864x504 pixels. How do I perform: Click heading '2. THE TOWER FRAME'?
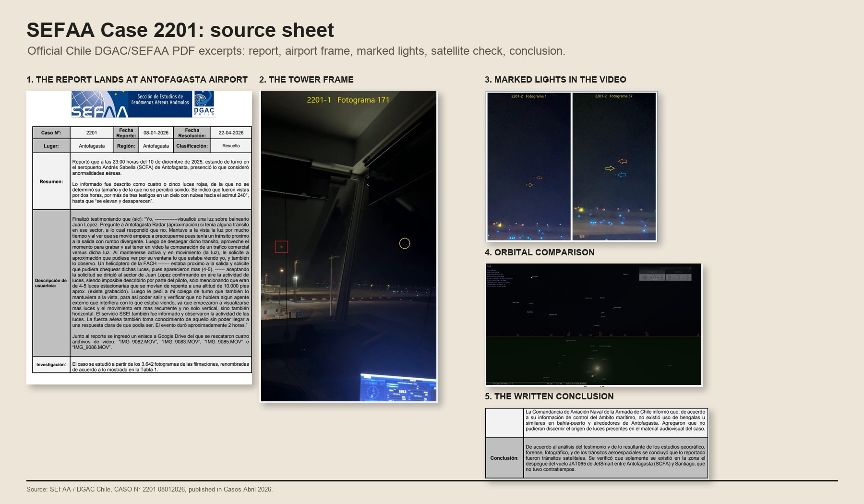click(306, 80)
